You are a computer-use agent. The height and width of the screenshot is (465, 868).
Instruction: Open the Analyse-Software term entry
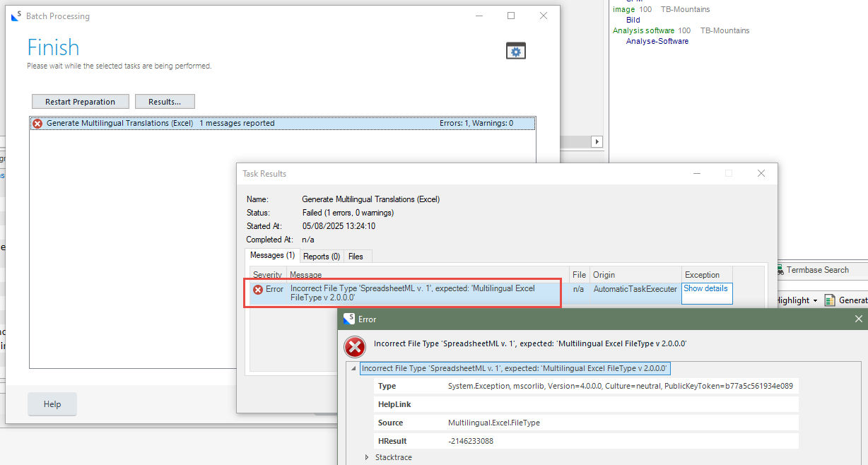click(657, 40)
